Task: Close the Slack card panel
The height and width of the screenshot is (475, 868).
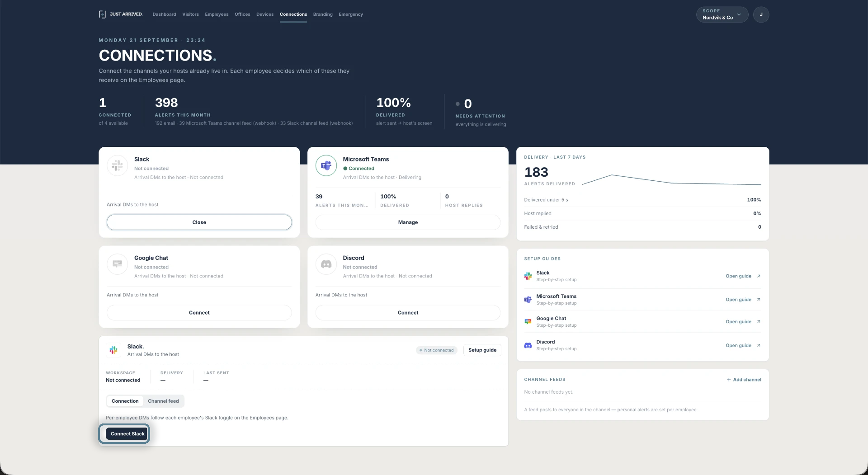Action: point(199,222)
